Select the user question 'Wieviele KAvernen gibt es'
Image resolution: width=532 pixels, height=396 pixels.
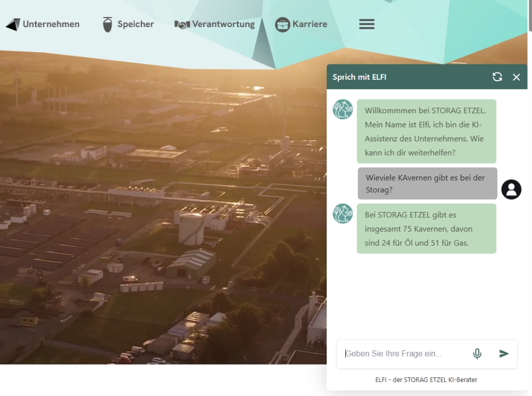point(428,183)
